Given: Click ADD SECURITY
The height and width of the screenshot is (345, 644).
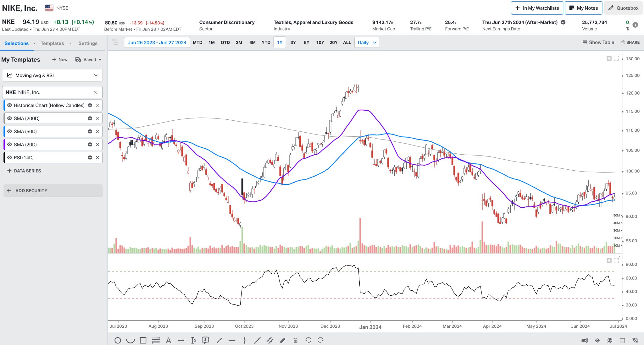Looking at the screenshot, I should tap(53, 191).
